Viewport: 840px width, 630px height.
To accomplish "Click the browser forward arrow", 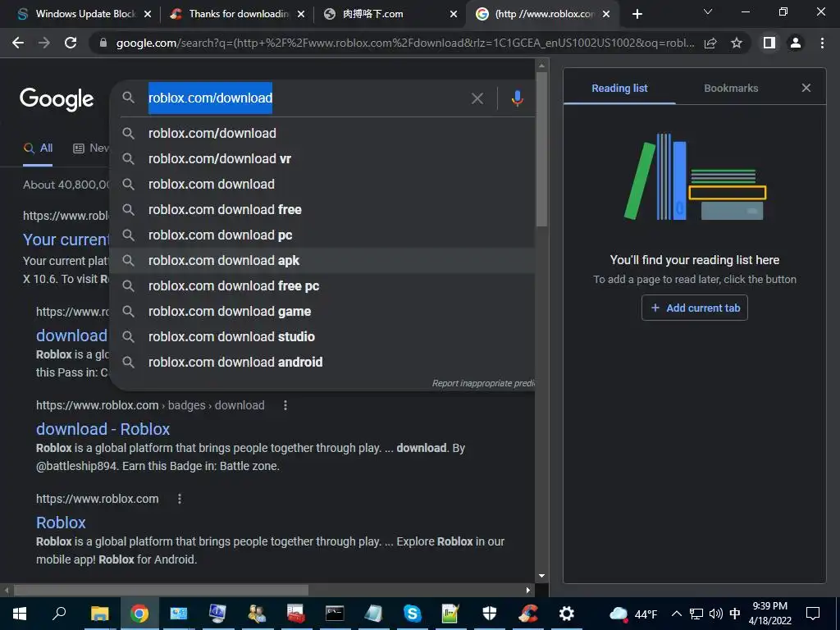I will (44, 43).
